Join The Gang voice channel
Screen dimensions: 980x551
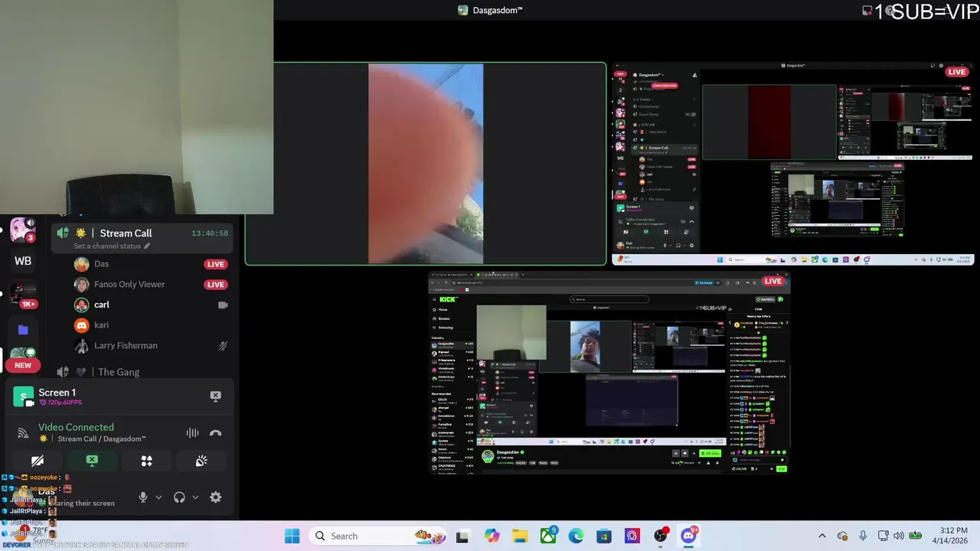(x=119, y=372)
